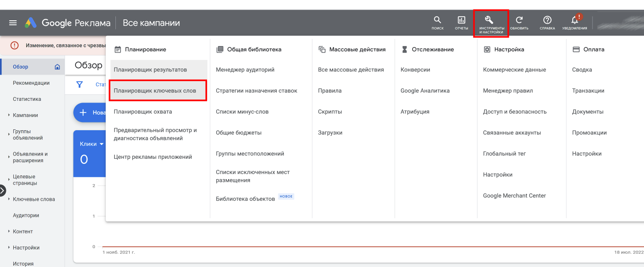This screenshot has height=267, width=644.
Task: Click the Общая библиотека grid icon
Action: pyautogui.click(x=220, y=49)
